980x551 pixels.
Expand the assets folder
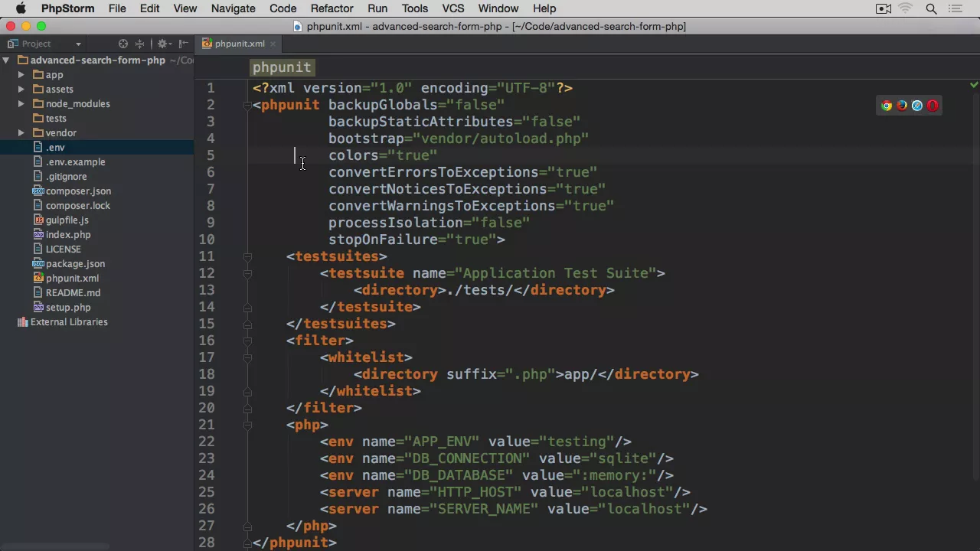(x=21, y=90)
